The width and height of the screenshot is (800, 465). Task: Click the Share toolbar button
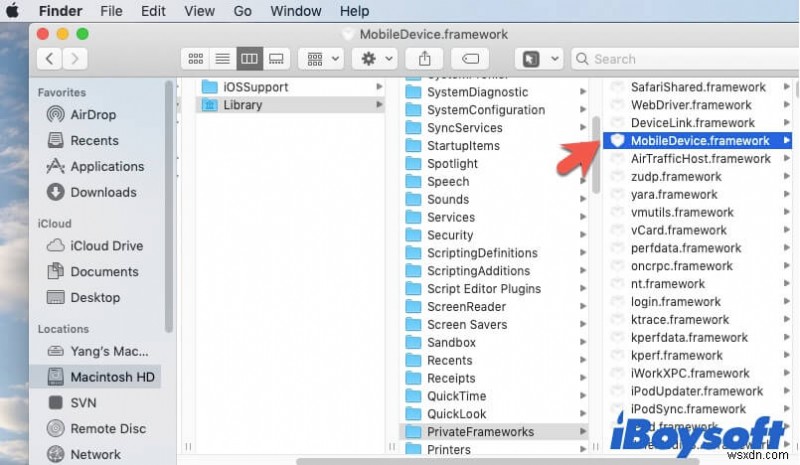424,59
